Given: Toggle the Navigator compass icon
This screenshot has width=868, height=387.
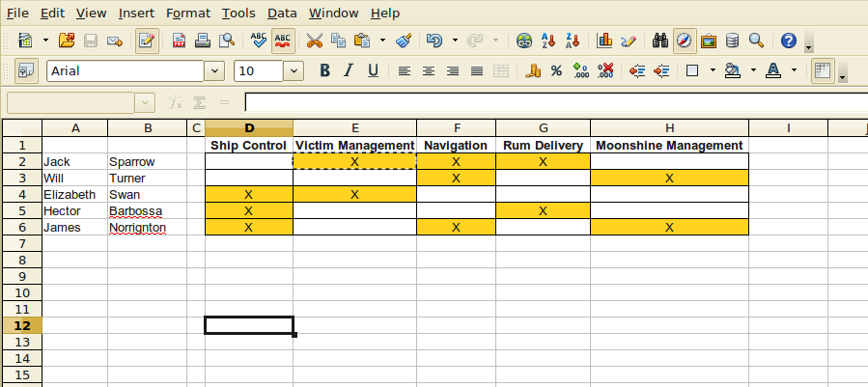Looking at the screenshot, I should click(685, 41).
